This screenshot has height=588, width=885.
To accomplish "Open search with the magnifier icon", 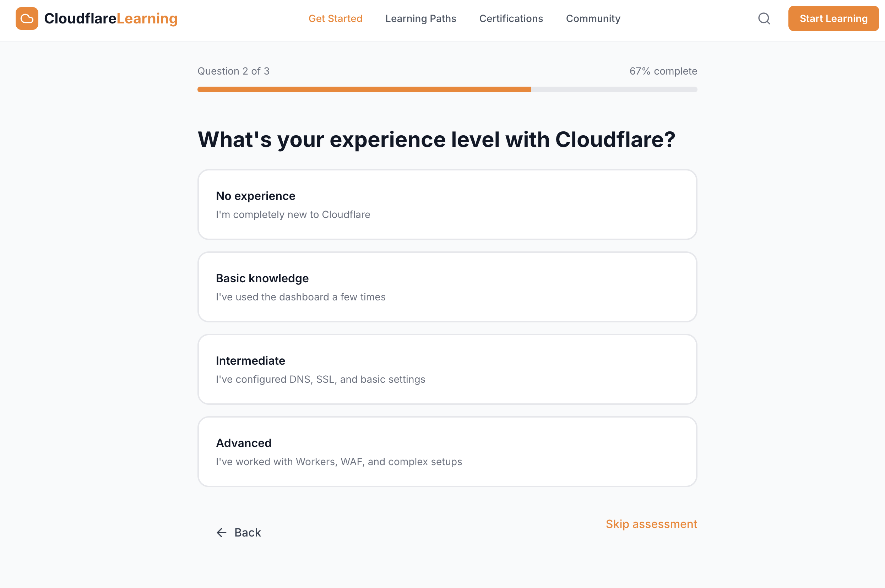I will click(764, 18).
